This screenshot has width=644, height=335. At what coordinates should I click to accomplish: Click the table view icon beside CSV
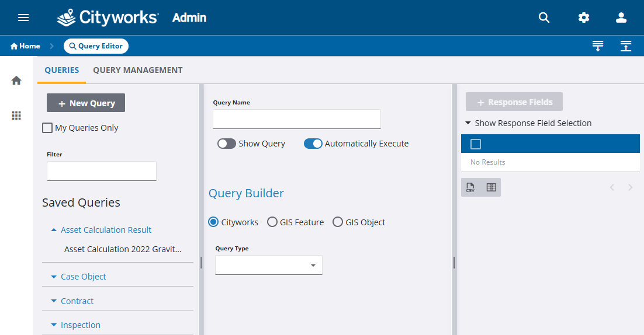pos(491,187)
